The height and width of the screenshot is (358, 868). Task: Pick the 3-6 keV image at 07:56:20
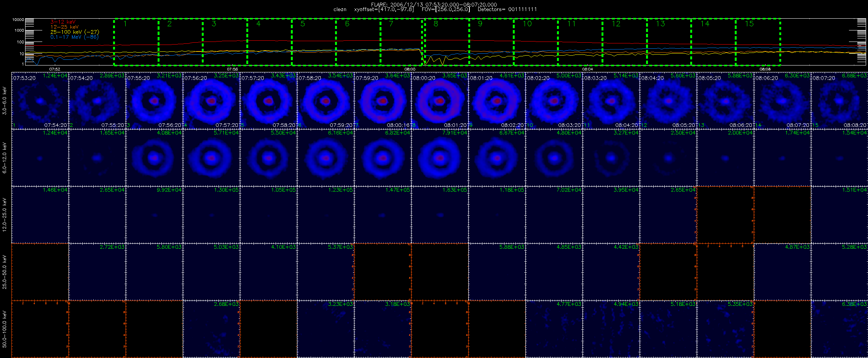tap(211, 101)
